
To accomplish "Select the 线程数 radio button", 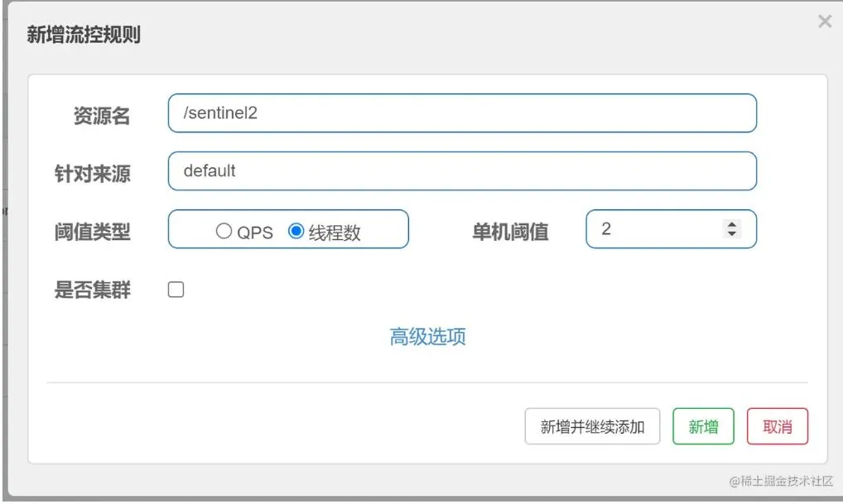I will [296, 231].
